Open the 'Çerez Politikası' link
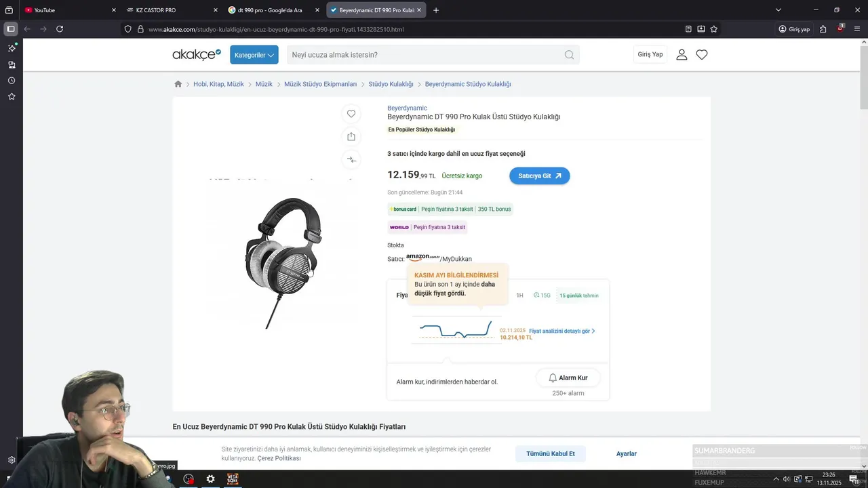The image size is (868, 488). 279,458
